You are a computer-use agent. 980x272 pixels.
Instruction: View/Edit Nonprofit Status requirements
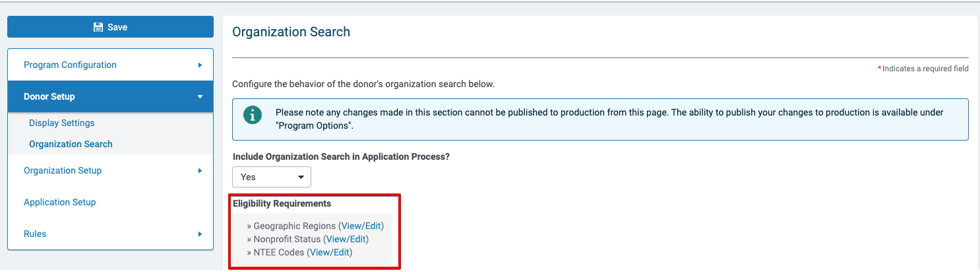point(346,239)
